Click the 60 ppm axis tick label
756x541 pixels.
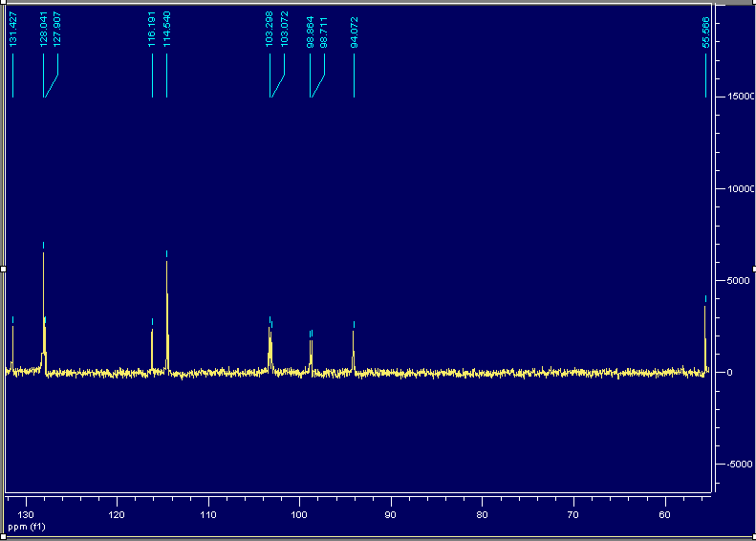coord(665,515)
